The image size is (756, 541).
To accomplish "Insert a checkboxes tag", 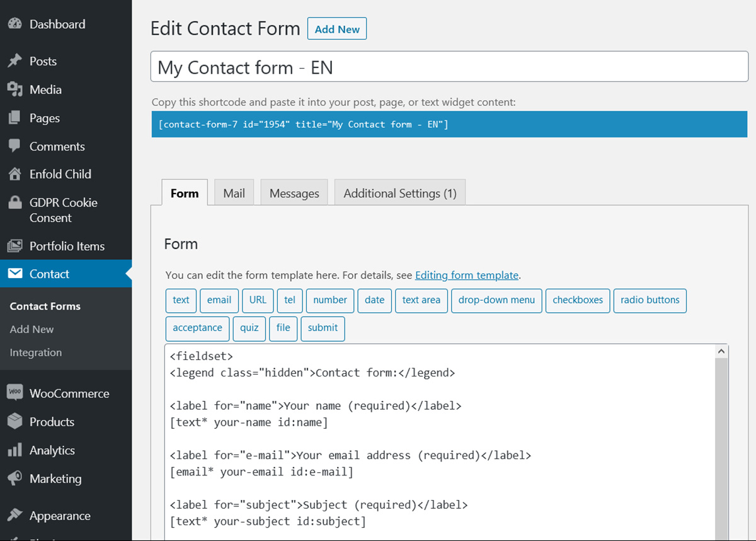I will tap(578, 300).
